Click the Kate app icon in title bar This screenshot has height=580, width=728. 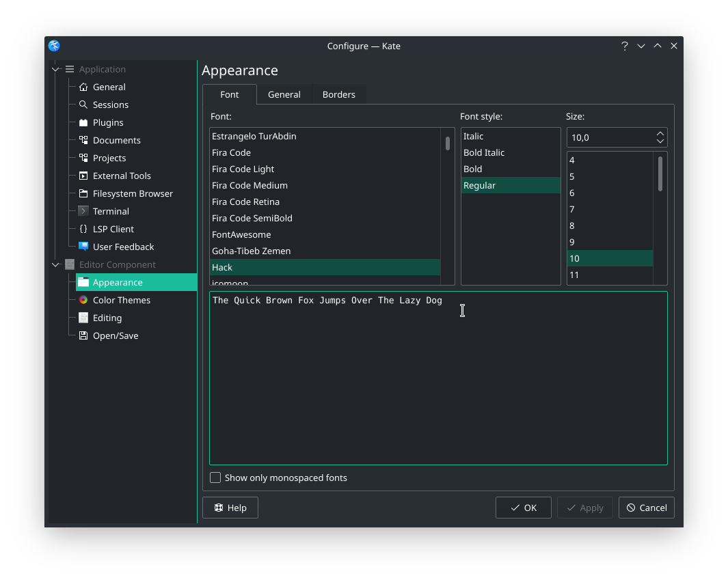[54, 46]
